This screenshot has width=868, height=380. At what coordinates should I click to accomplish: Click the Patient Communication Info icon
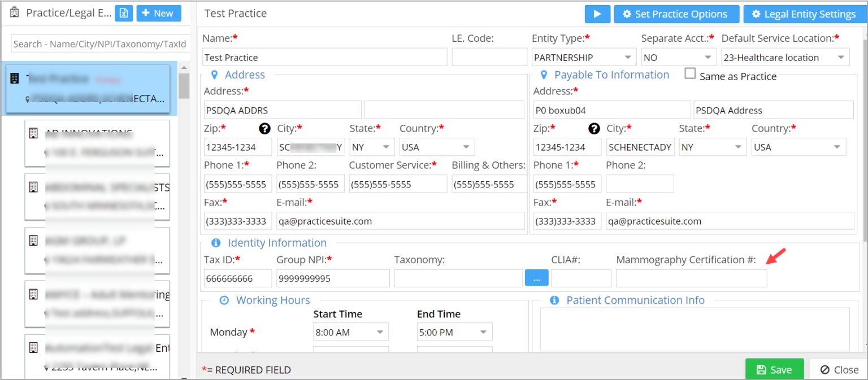pos(554,300)
